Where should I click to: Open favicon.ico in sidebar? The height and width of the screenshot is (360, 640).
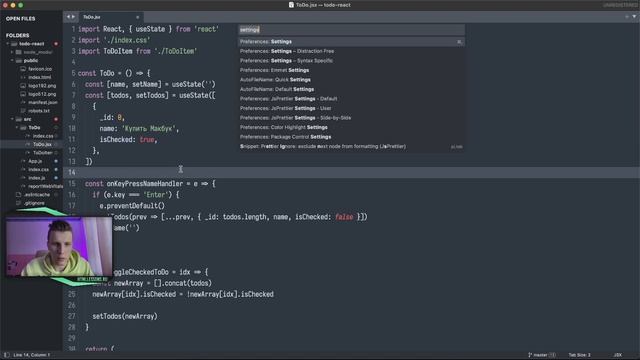[40, 69]
